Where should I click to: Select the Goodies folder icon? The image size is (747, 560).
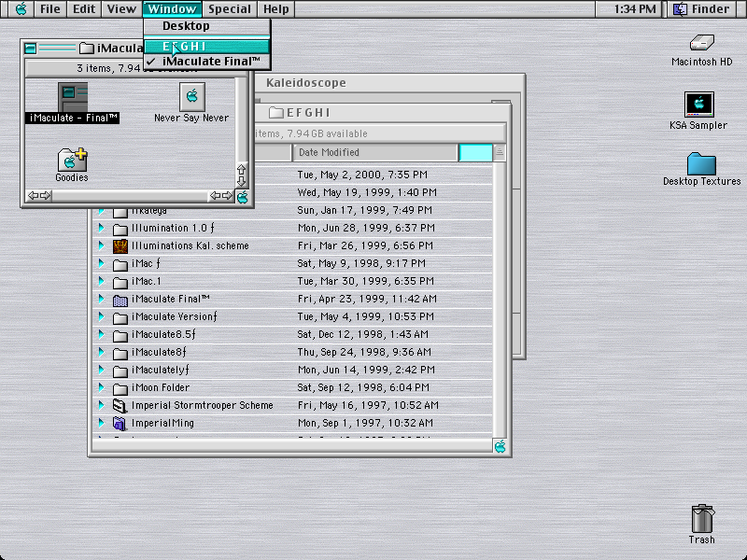(x=72, y=160)
